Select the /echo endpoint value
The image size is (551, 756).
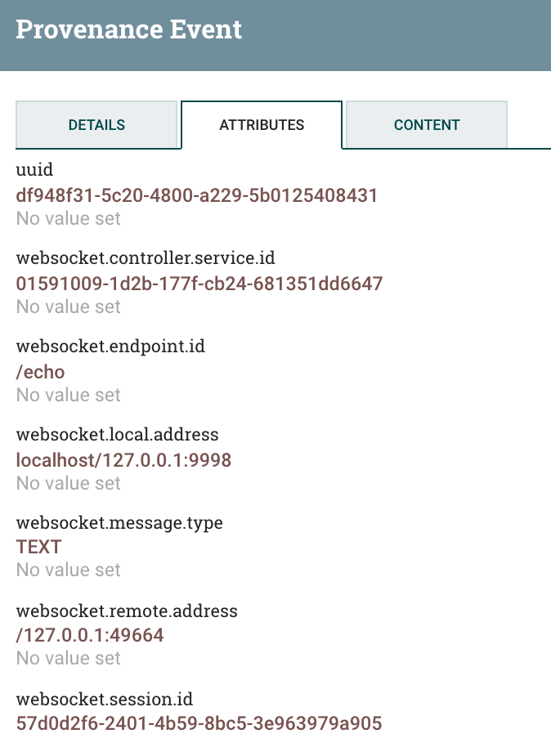click(41, 372)
